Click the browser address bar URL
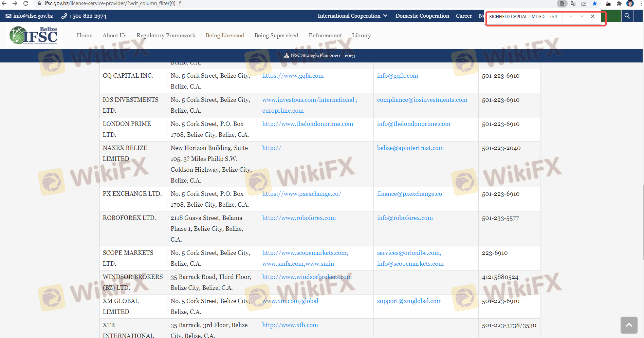644x338 pixels. pyautogui.click(x=113, y=3)
